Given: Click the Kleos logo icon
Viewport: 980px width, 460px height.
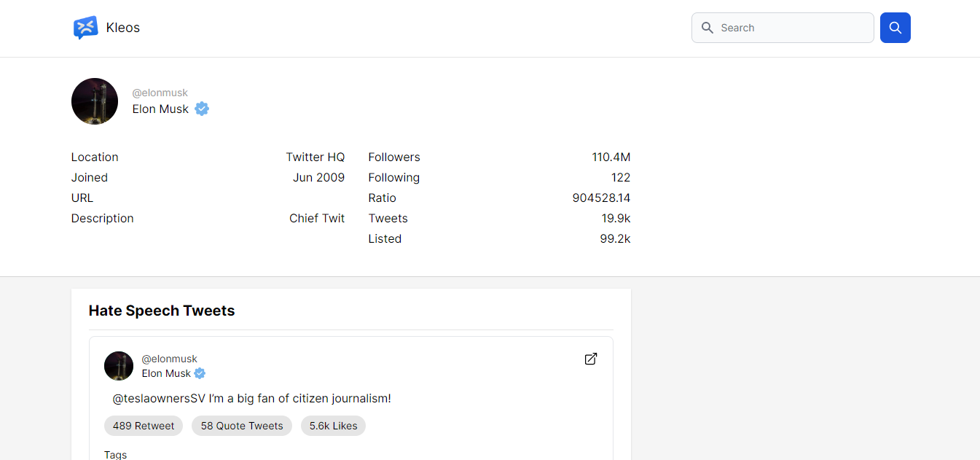Looking at the screenshot, I should point(85,28).
